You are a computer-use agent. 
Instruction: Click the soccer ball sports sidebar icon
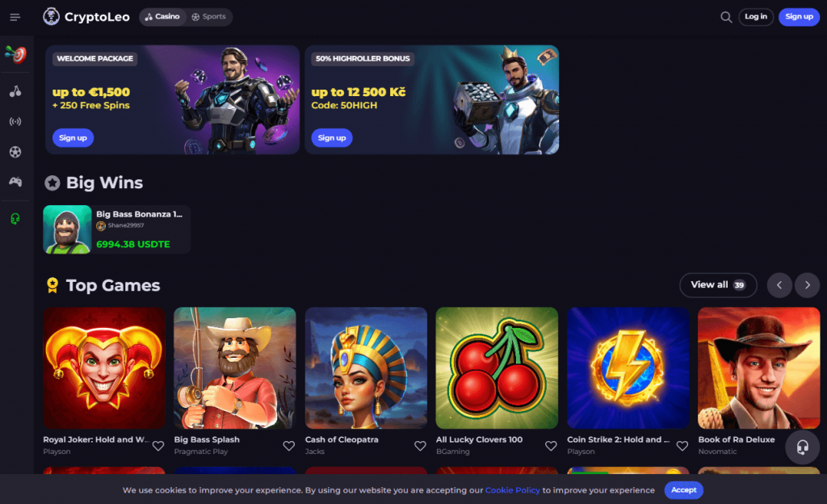[15, 152]
